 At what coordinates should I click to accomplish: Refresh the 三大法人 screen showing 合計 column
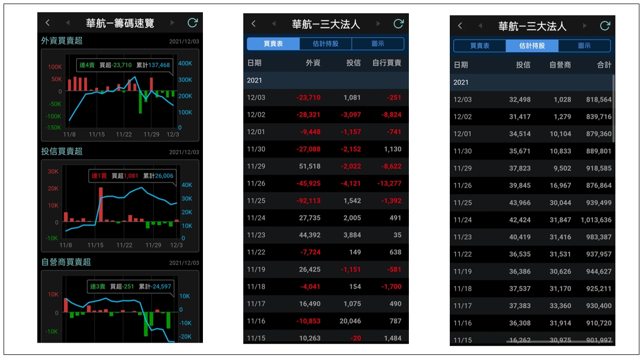pos(605,26)
